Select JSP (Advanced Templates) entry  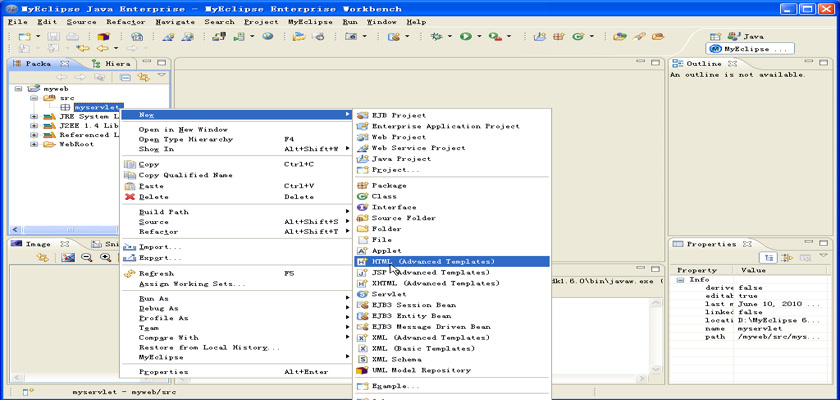tap(452, 272)
